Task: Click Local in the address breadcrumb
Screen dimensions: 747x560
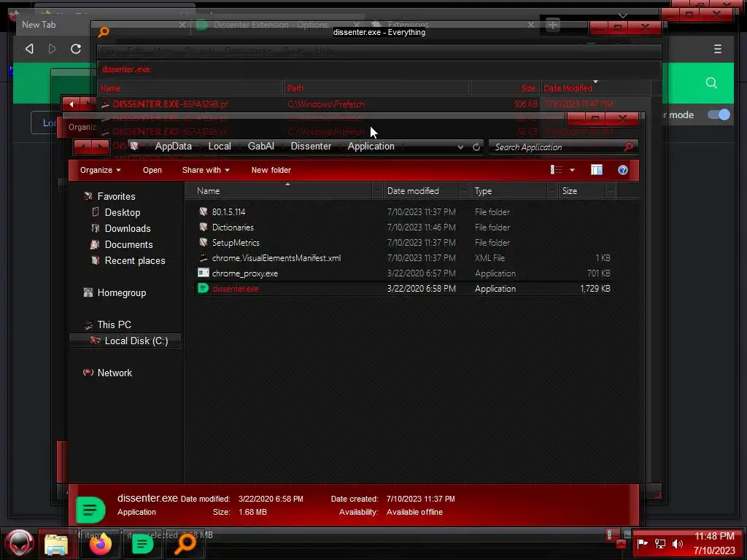Action: (x=220, y=146)
